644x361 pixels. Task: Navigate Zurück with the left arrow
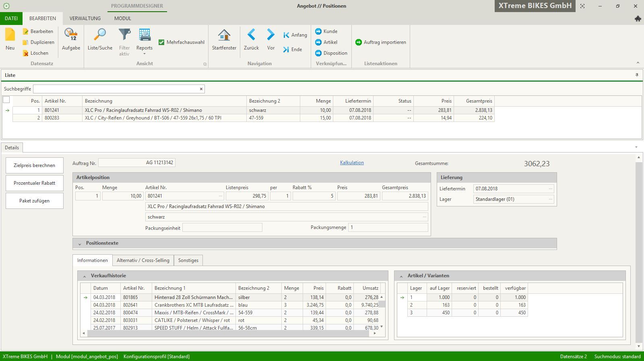point(251,35)
